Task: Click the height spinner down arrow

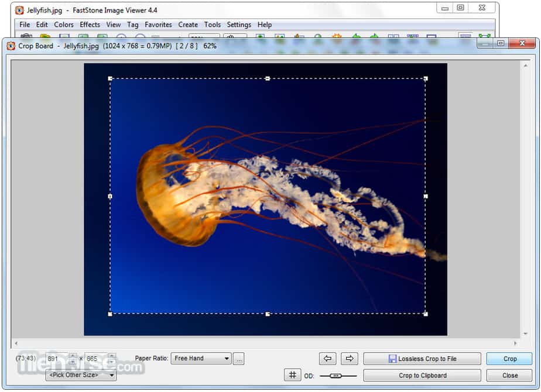Action: (110, 361)
